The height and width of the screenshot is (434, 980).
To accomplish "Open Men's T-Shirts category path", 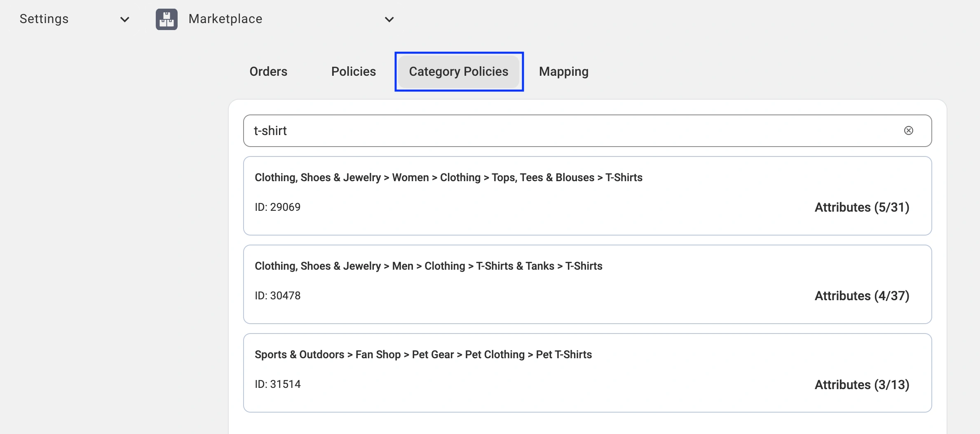I will 428,266.
